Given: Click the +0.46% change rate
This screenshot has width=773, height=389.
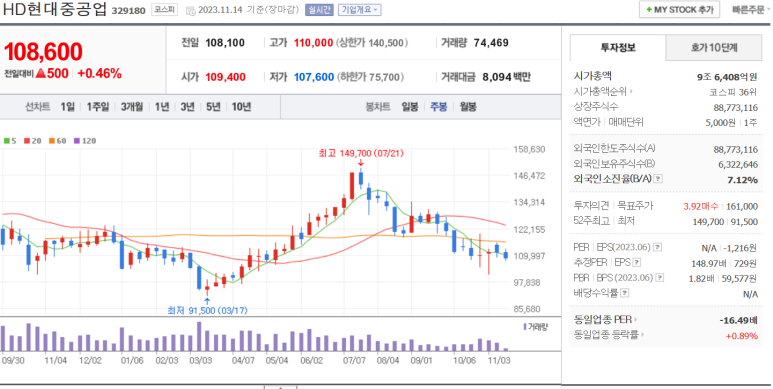Looking at the screenshot, I should click(x=100, y=73).
